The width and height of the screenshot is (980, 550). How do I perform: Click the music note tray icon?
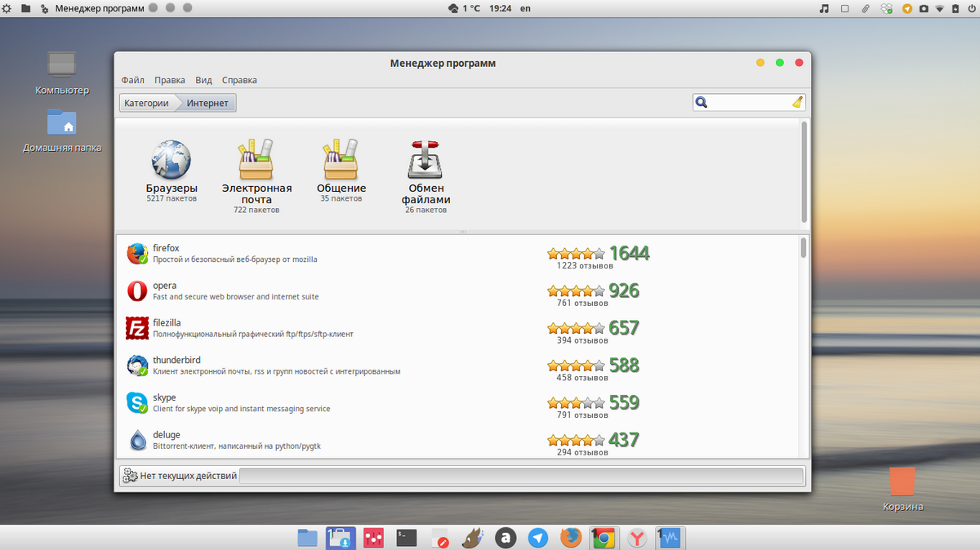pos(824,8)
